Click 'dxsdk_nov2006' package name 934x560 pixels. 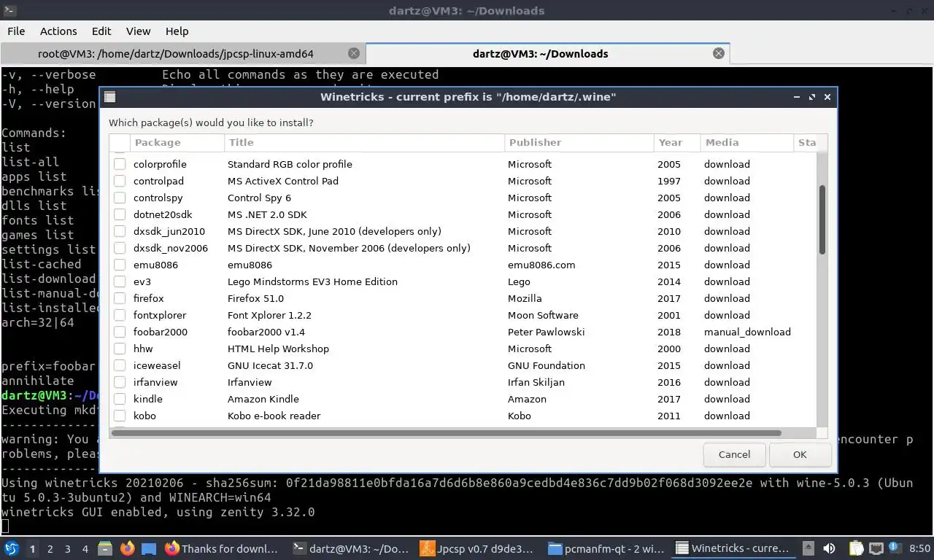(x=171, y=248)
